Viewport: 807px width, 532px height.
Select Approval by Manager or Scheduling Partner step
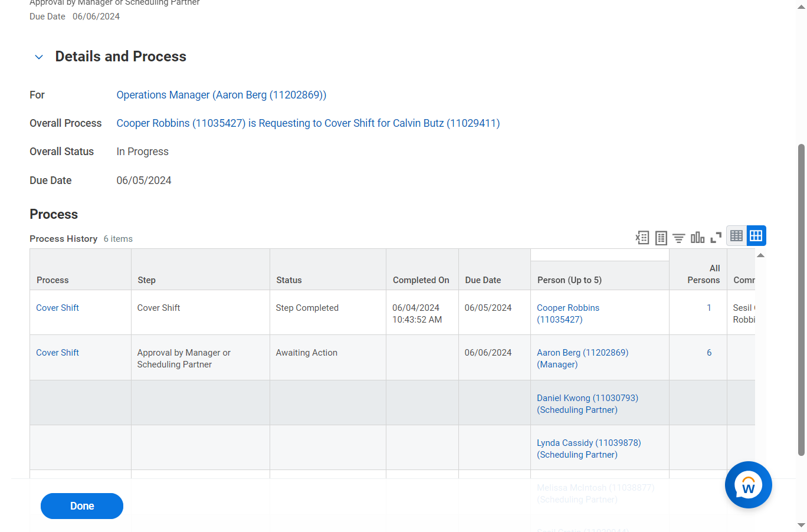click(201, 357)
